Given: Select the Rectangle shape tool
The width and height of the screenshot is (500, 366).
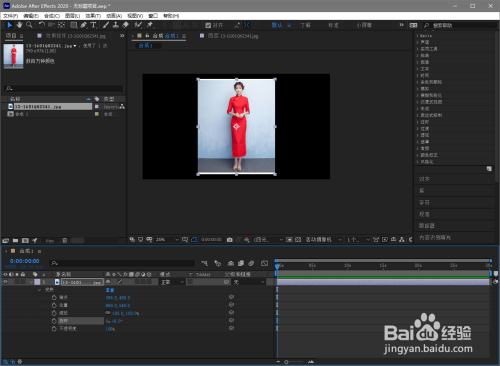Looking at the screenshot, I should (x=74, y=25).
